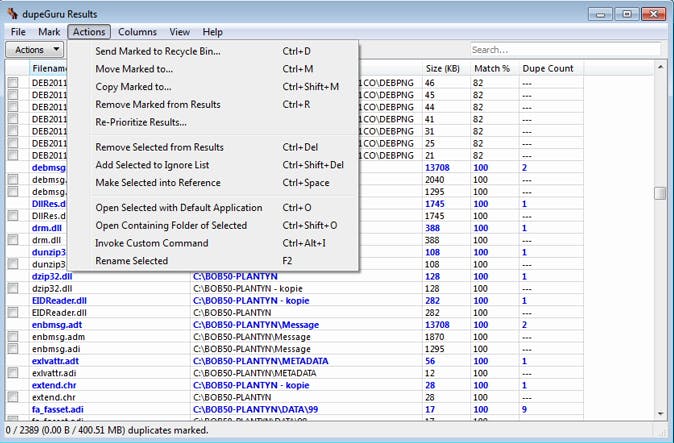The image size is (674, 443).
Task: Click into the Search field
Action: (x=563, y=49)
